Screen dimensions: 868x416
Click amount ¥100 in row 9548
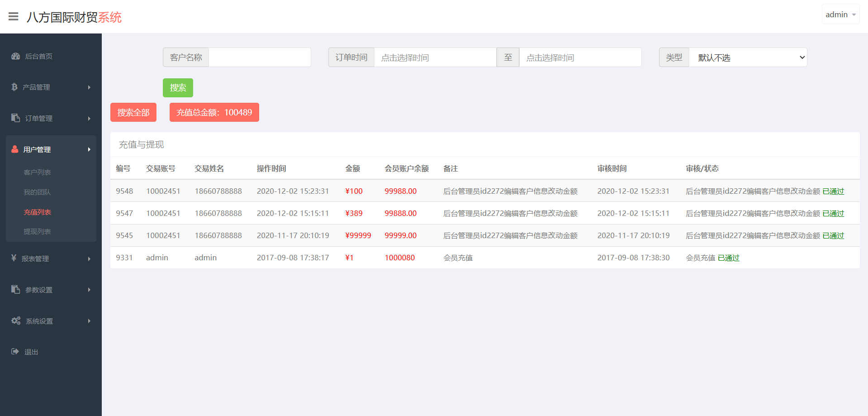[354, 191]
